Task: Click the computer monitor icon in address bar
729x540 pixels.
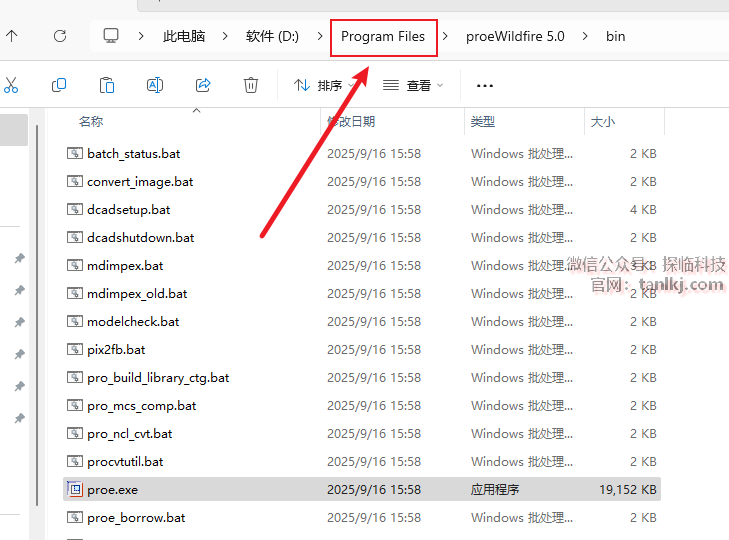Action: 111,36
